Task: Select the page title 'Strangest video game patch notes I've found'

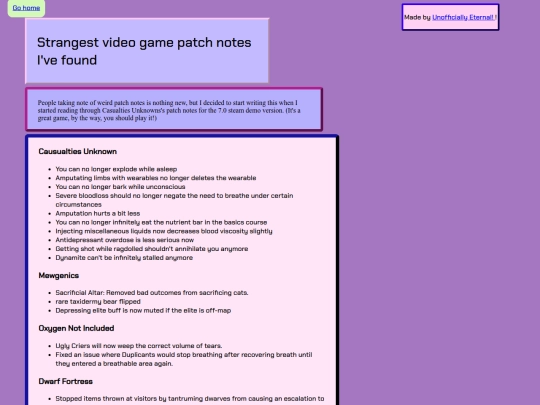Action: tap(144, 51)
